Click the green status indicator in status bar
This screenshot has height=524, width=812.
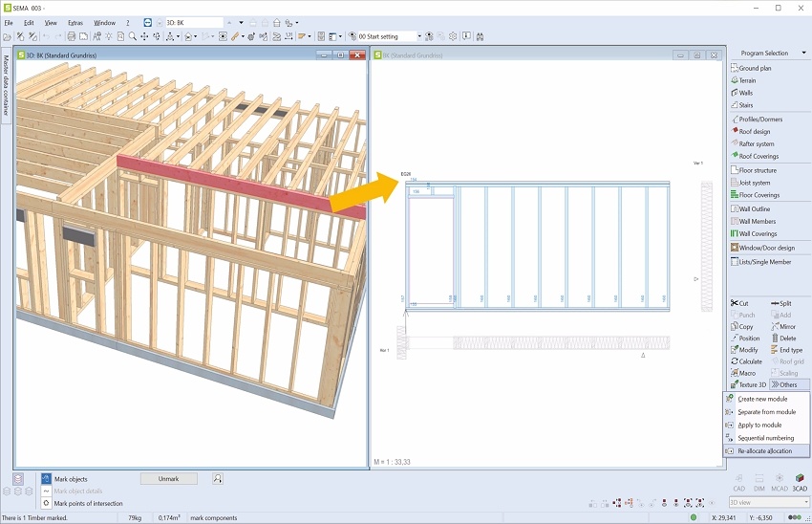click(x=694, y=517)
